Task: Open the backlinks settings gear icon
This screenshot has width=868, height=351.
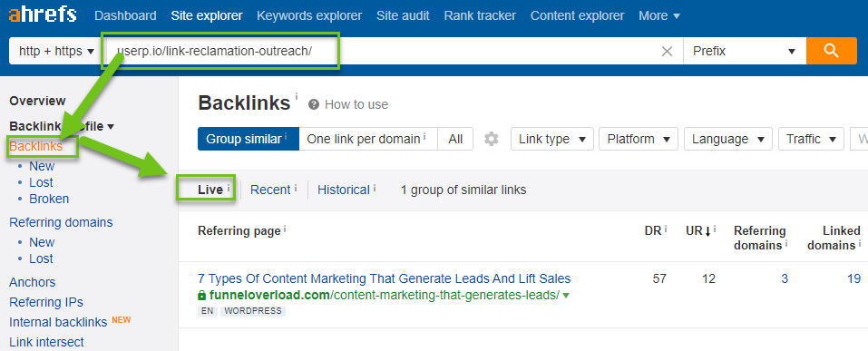Action: coord(492,139)
